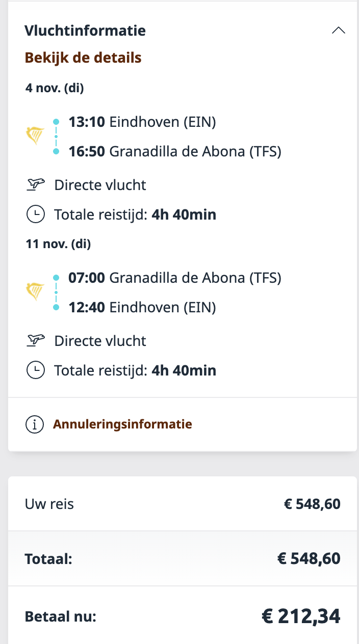The image size is (359, 644).
Task: Click the Ryanair logo for the return flight
Action: (x=35, y=292)
